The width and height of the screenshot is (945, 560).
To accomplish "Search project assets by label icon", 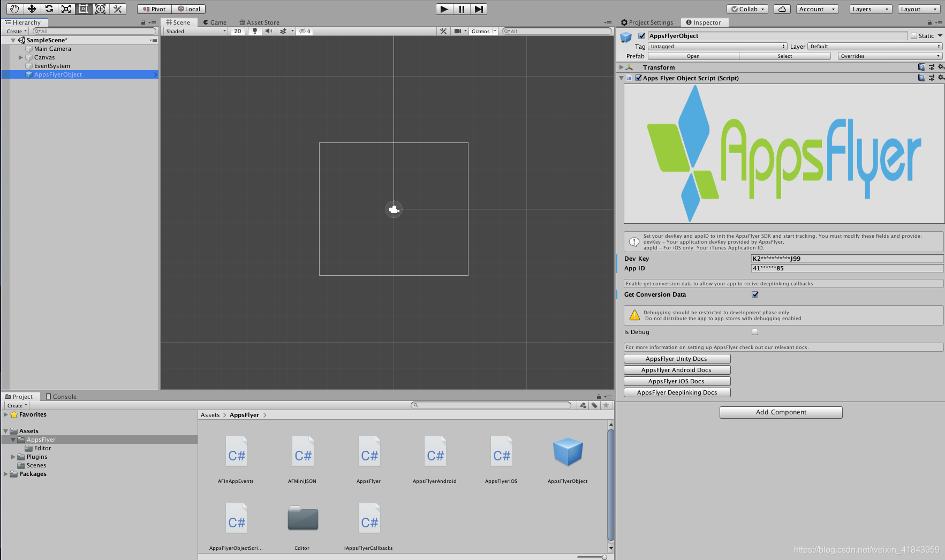I will [x=594, y=405].
